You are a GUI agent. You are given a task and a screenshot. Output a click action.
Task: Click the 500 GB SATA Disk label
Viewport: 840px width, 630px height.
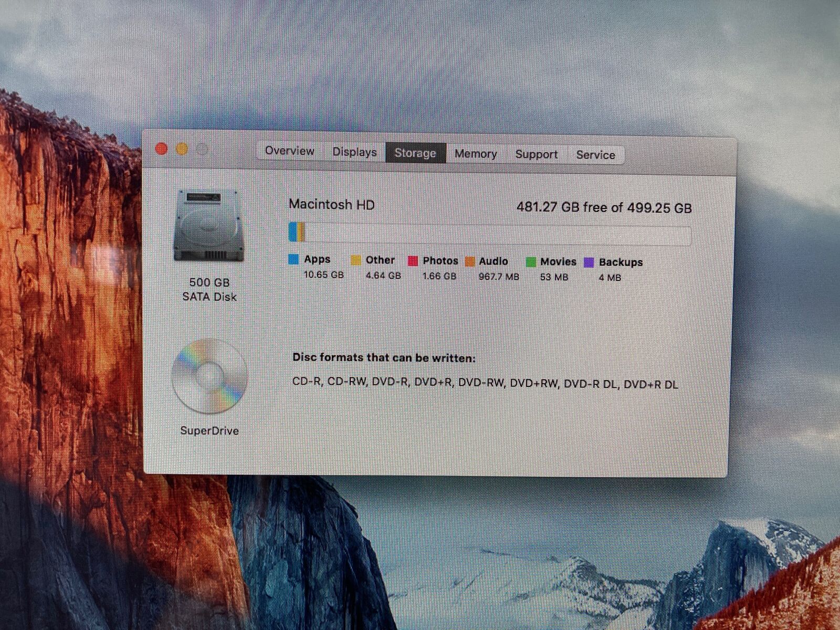click(209, 290)
